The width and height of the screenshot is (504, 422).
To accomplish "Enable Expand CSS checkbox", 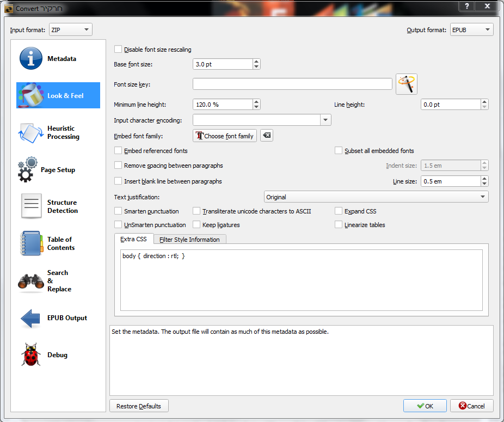I will pos(339,211).
